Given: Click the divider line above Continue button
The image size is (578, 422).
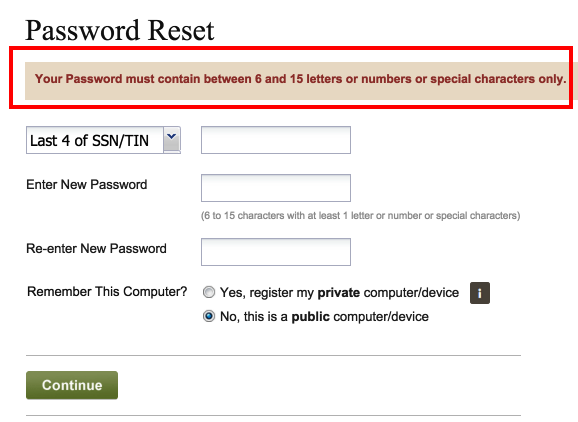Looking at the screenshot, I should (x=274, y=356).
